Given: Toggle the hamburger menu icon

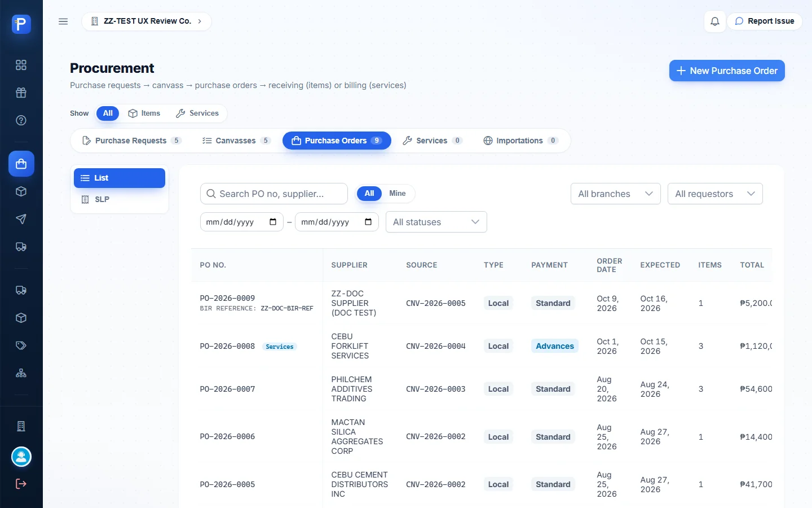Looking at the screenshot, I should (63, 21).
